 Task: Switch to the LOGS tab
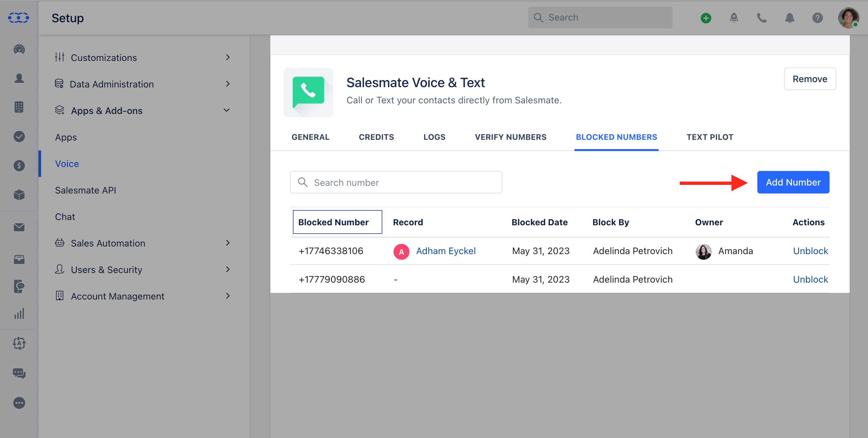[x=434, y=137]
